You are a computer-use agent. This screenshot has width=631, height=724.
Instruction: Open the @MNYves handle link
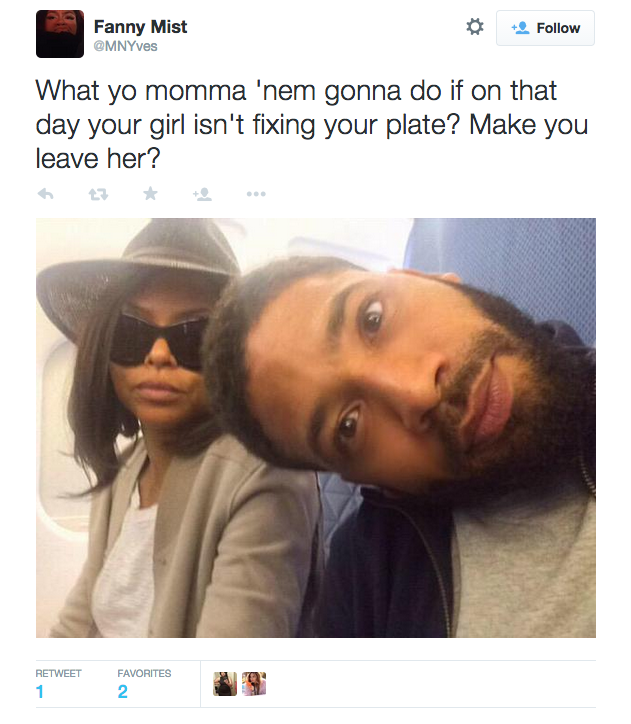[126, 46]
